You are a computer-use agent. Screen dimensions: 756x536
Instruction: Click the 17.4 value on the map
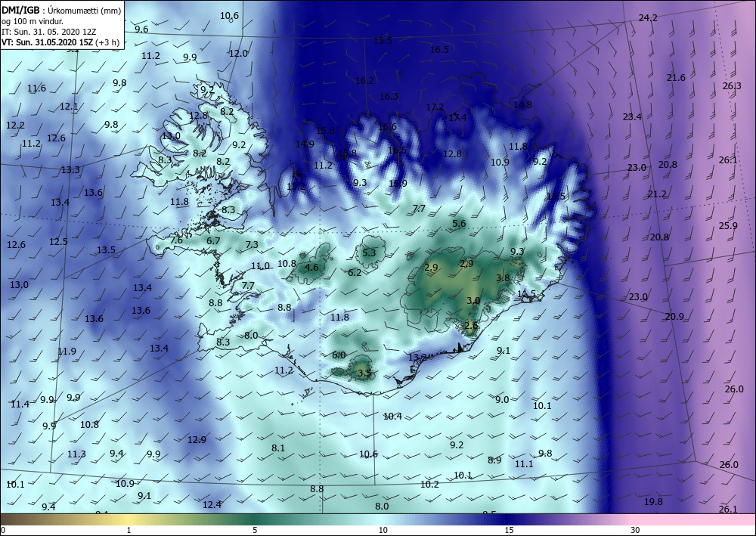(x=457, y=118)
